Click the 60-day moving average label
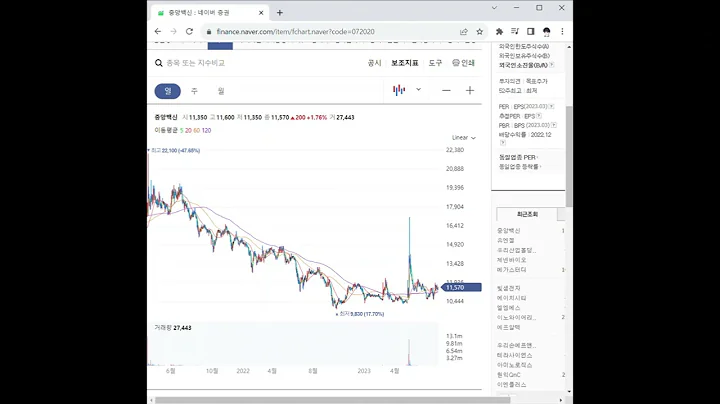This screenshot has height=404, width=720. tap(197, 130)
